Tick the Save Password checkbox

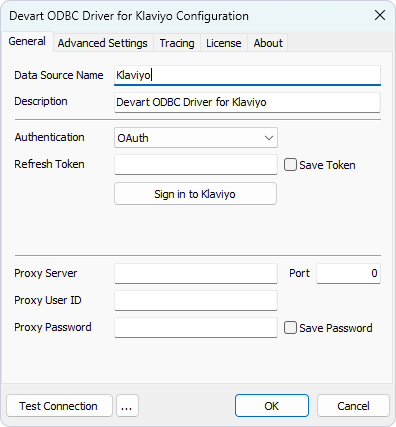tap(290, 328)
